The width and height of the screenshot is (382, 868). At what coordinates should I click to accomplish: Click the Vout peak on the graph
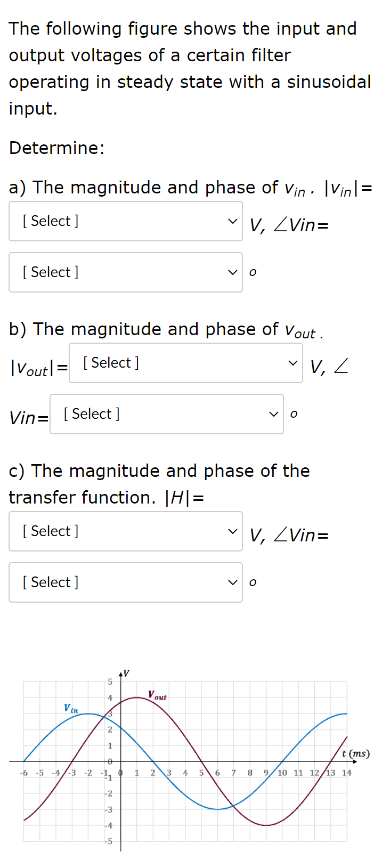pos(137,697)
